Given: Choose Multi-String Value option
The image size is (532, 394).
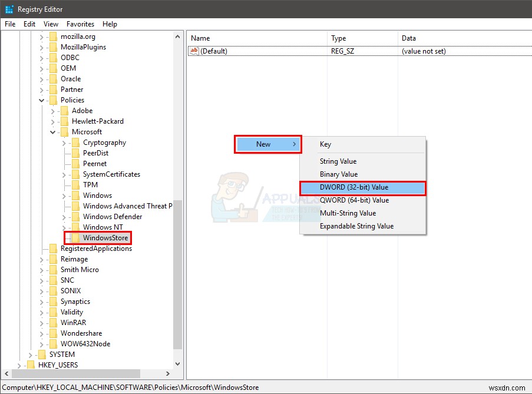Looking at the screenshot, I should point(363,213).
